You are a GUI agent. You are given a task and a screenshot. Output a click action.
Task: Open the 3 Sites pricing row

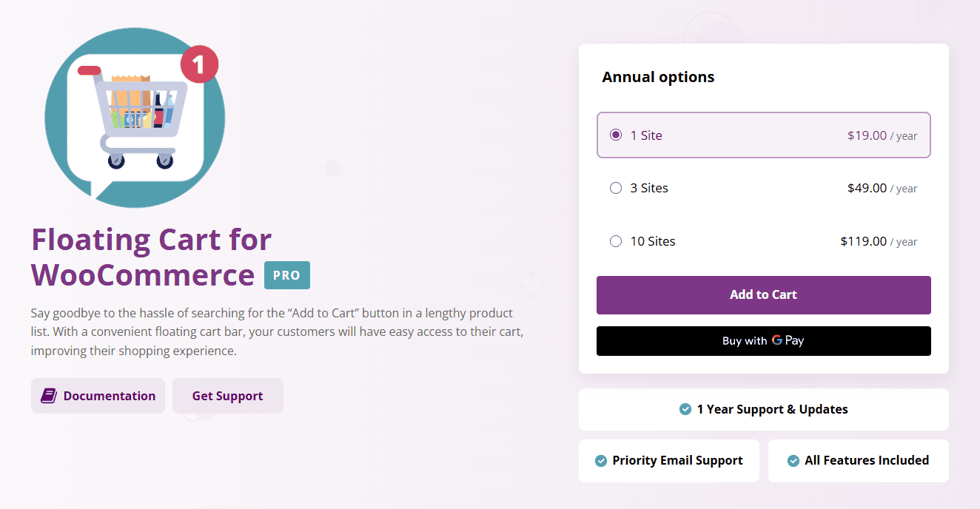click(x=763, y=188)
